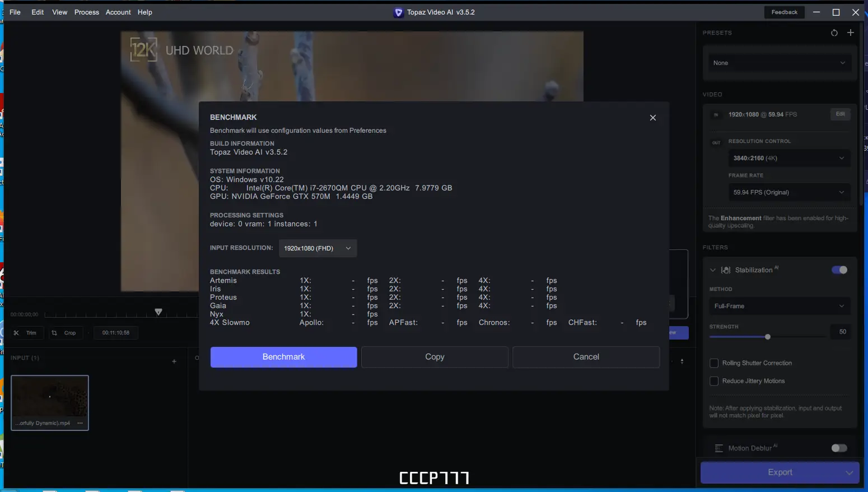Image resolution: width=868 pixels, height=492 pixels.
Task: Click the device, vram, instances settings line
Action: coord(264,224)
